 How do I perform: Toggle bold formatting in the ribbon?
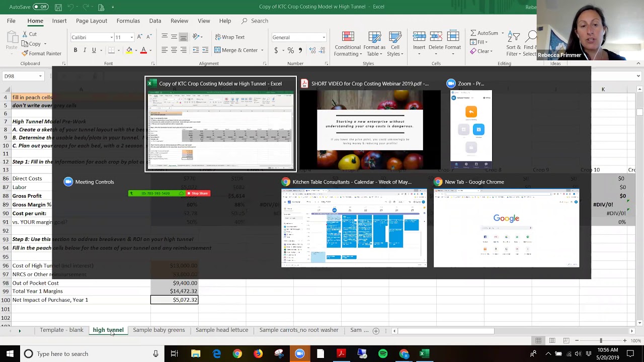[75, 50]
